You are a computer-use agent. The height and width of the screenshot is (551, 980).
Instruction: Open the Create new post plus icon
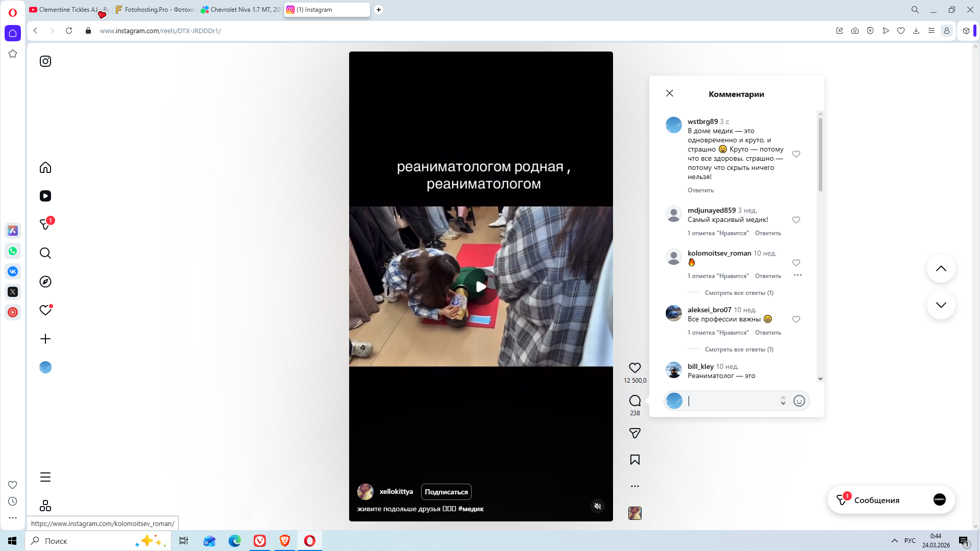[x=45, y=339]
